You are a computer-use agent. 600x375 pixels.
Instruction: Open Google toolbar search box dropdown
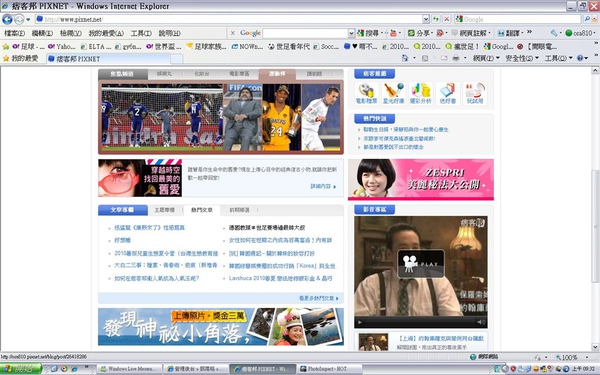(351, 33)
